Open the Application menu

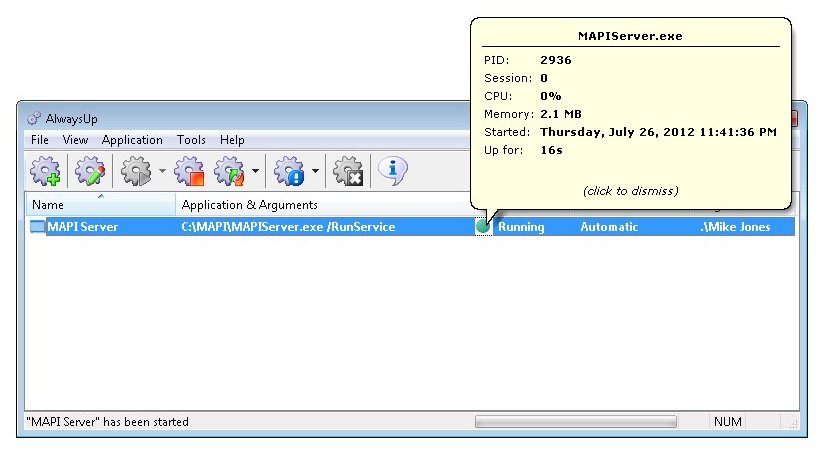coord(132,140)
